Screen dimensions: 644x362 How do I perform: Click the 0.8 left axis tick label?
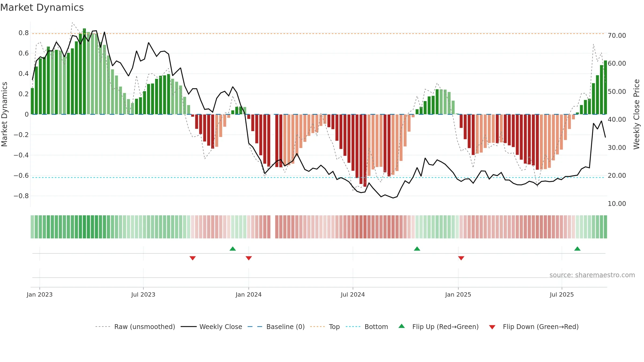point(24,33)
